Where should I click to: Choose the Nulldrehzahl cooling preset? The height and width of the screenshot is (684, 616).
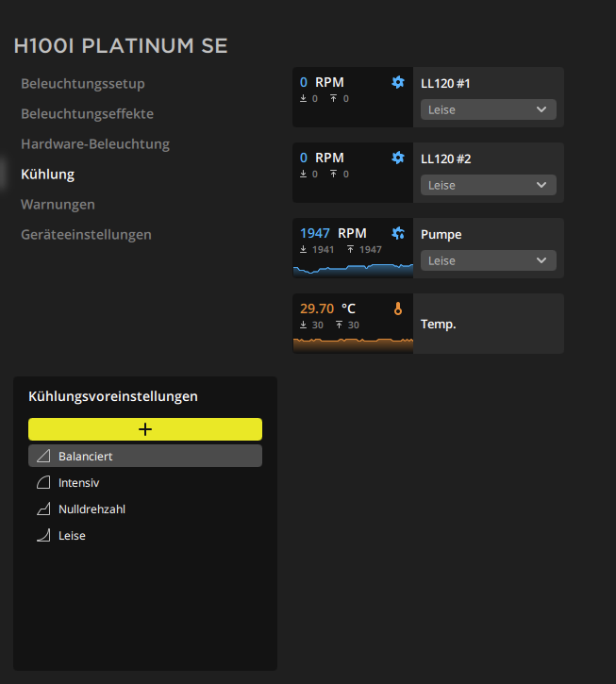(x=145, y=509)
